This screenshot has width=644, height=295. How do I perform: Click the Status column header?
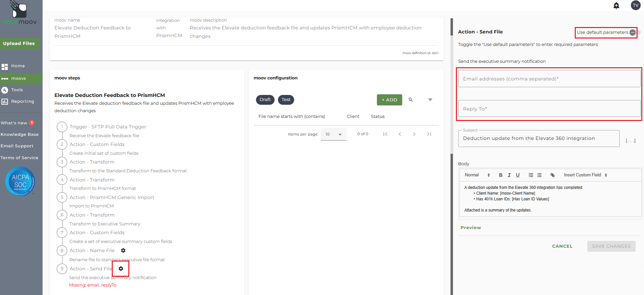tap(378, 117)
